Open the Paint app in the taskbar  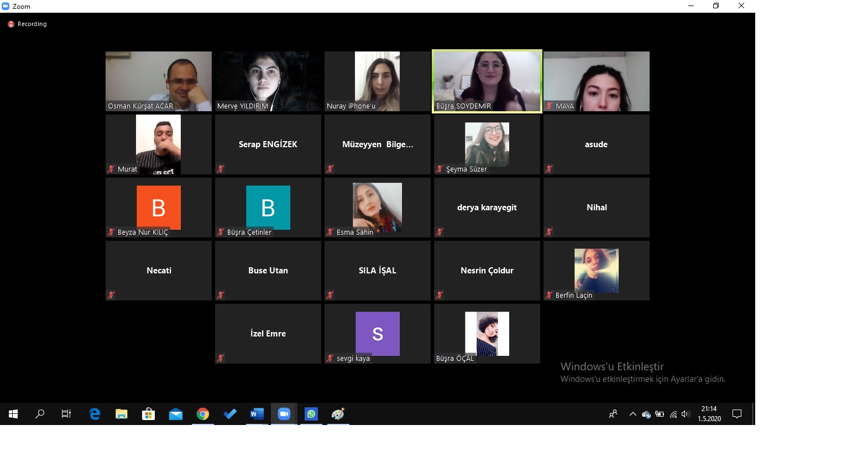[338, 414]
